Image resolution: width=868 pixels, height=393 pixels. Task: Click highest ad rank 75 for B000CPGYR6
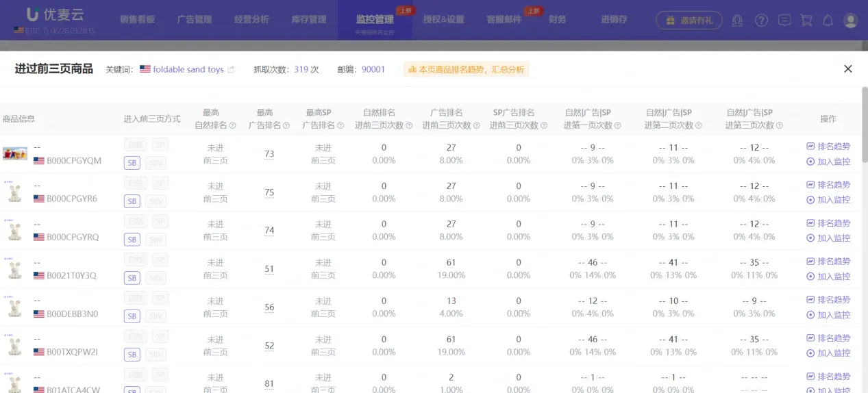269,192
